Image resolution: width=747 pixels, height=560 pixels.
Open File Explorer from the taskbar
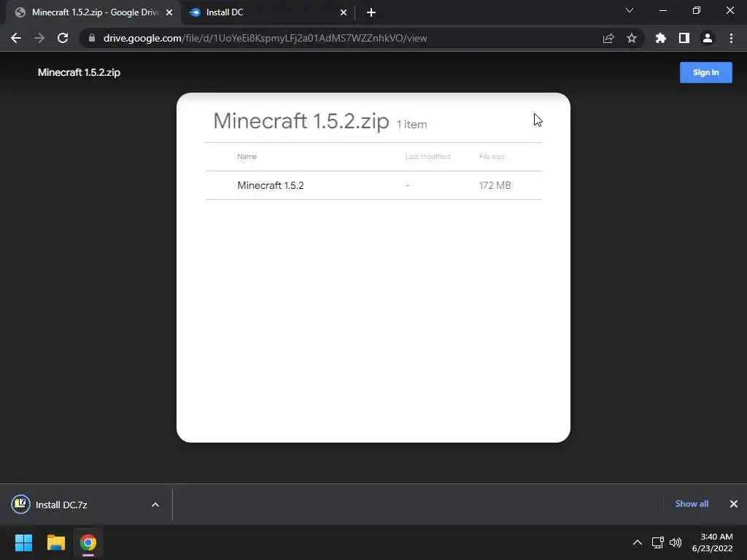pos(55,542)
